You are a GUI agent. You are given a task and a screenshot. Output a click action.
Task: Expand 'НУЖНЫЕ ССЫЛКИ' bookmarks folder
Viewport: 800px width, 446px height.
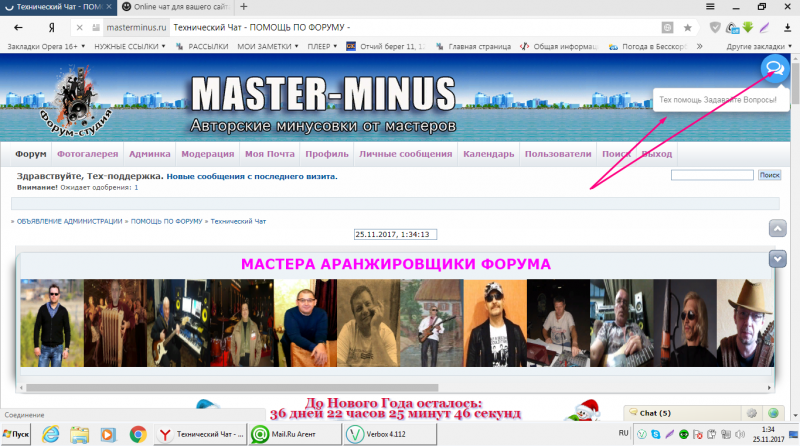click(130, 46)
